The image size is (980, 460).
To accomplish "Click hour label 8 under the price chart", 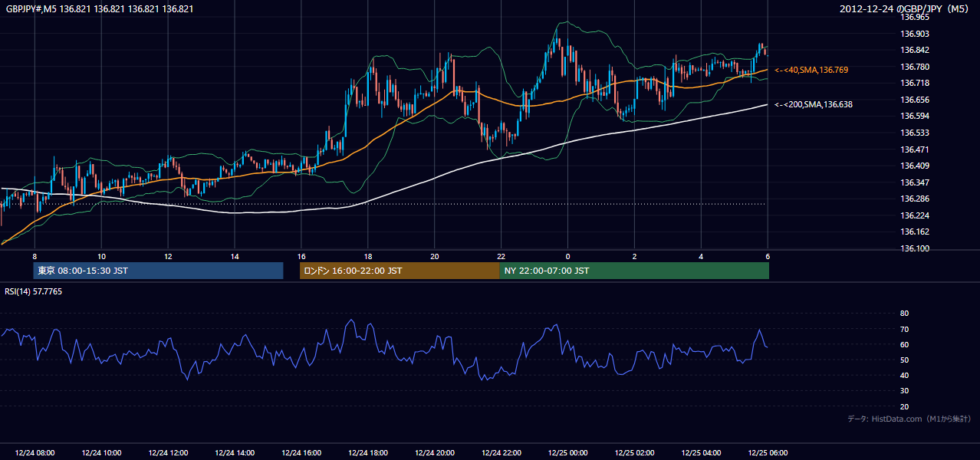I will pyautogui.click(x=35, y=256).
